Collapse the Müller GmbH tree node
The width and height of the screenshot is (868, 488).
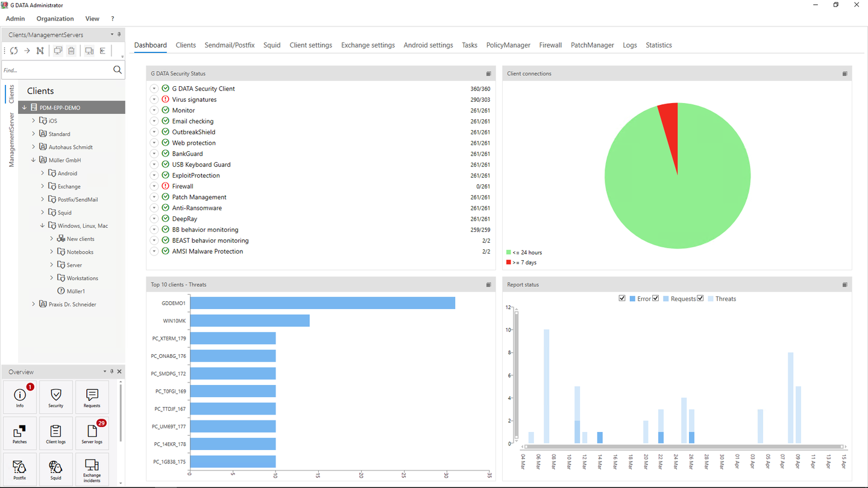coord(34,160)
